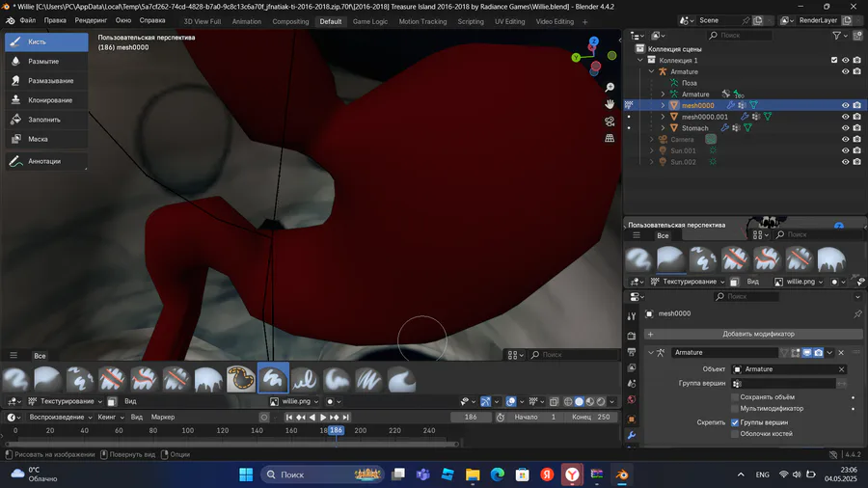Pick the yellow dotted-outline brush thumbnail
Image resolution: width=868 pixels, height=488 pixels.
[241, 379]
